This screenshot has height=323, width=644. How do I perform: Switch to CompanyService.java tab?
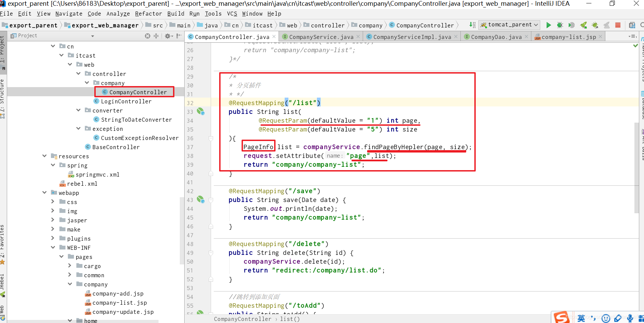point(321,37)
